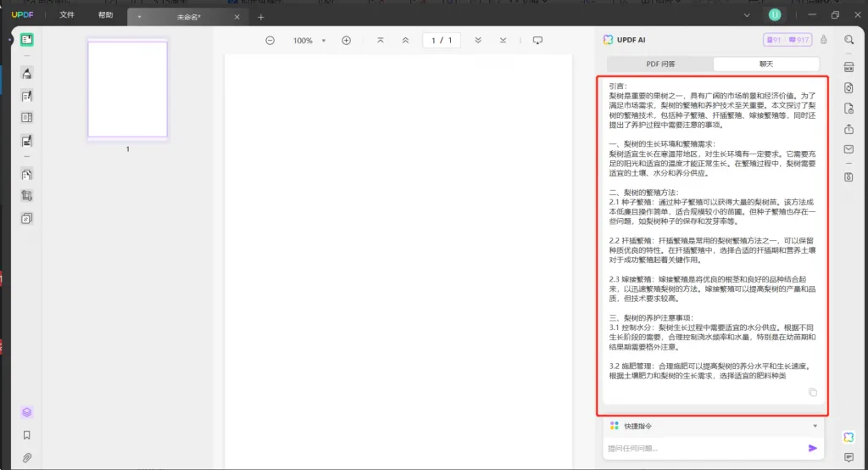This screenshot has height=470, width=868.
Task: Send the chat prompt arrow
Action: 812,448
